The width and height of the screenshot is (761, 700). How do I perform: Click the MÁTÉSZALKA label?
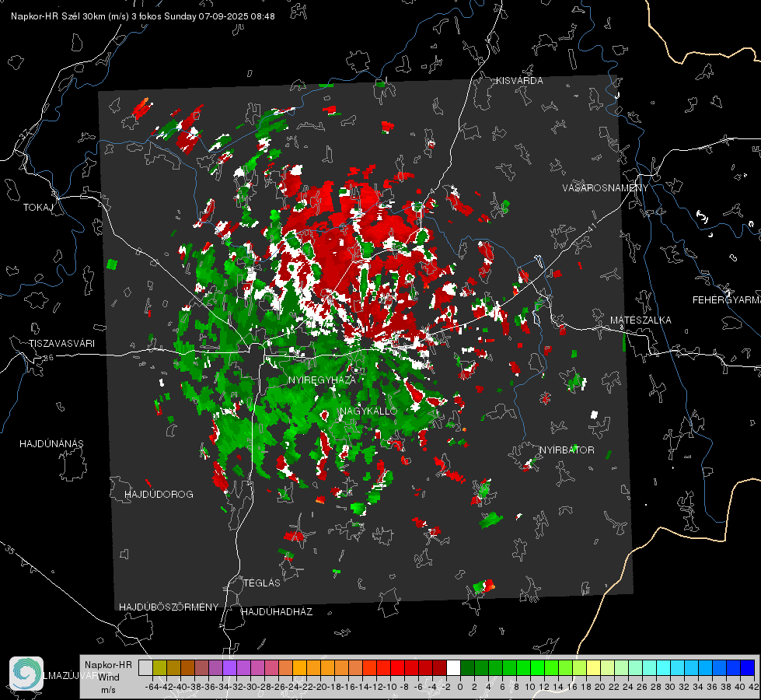click(641, 320)
